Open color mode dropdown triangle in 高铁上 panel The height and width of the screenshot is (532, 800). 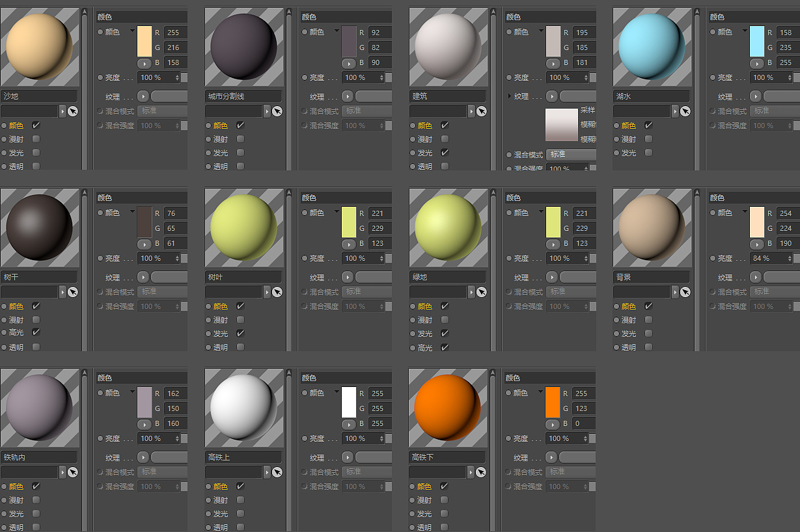point(337,392)
